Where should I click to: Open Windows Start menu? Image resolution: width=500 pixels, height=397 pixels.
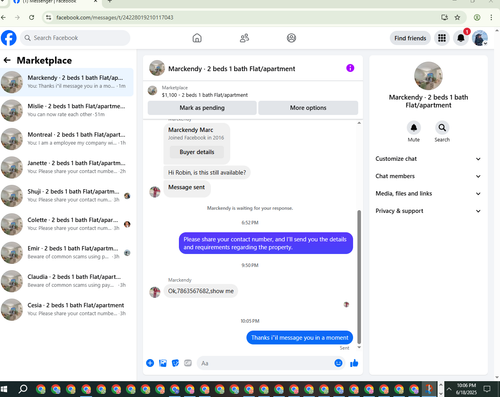4,389
